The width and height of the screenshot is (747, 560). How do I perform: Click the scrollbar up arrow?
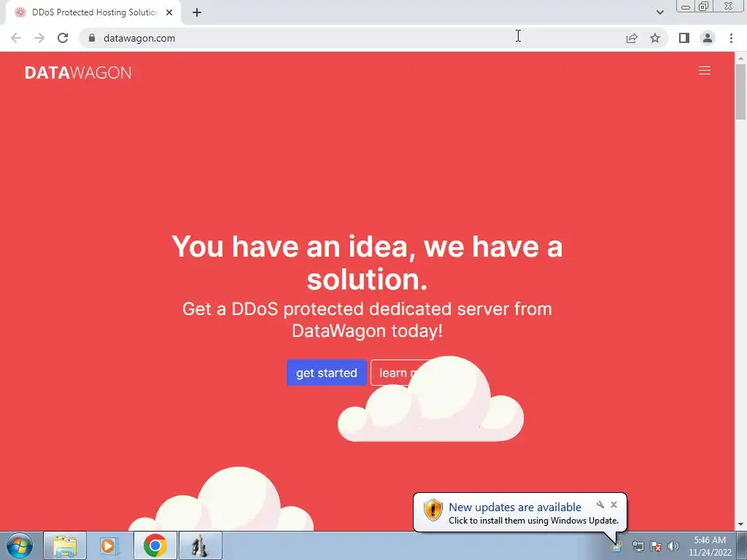coord(741,58)
